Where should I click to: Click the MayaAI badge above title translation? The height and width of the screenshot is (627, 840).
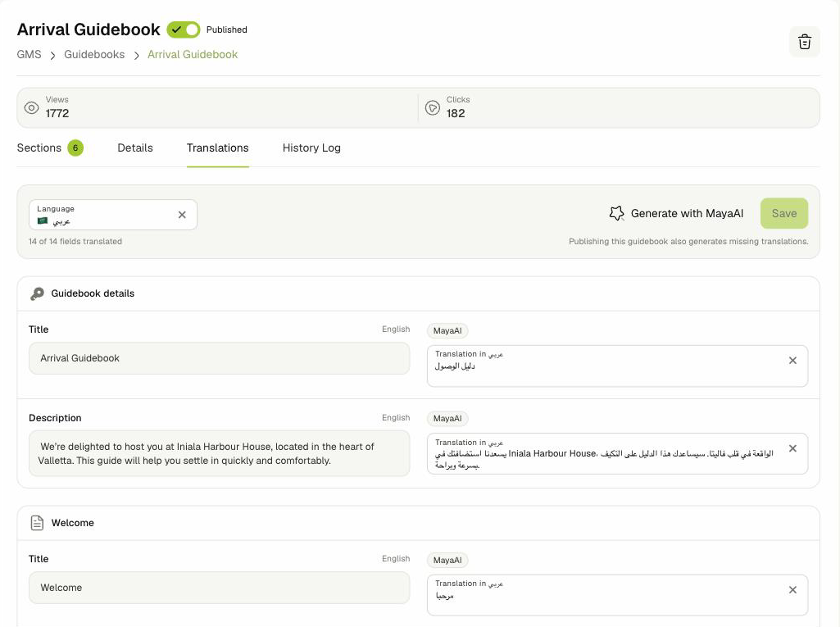click(x=447, y=330)
